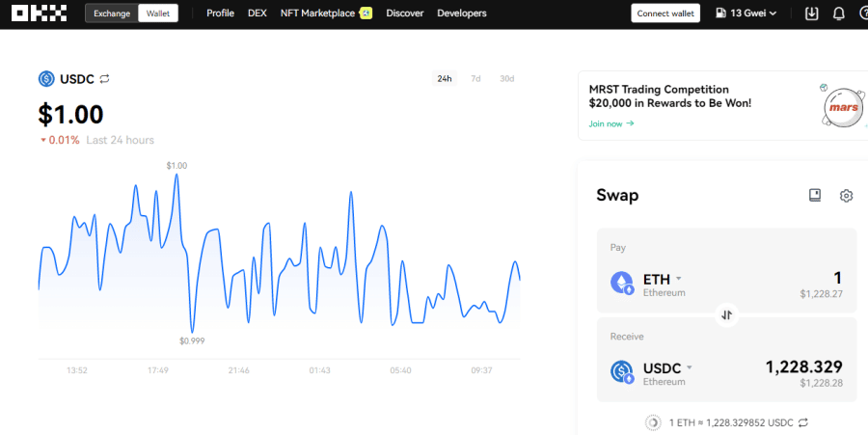Viewport: 868px width, 435px height.
Task: Invert the ETH to USDC rate
Action: (803, 422)
